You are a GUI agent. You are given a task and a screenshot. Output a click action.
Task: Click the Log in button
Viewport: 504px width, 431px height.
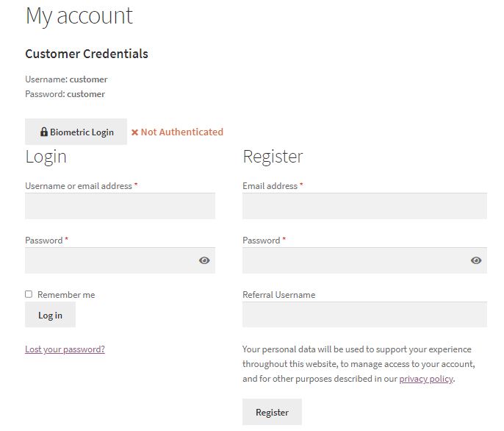click(50, 315)
